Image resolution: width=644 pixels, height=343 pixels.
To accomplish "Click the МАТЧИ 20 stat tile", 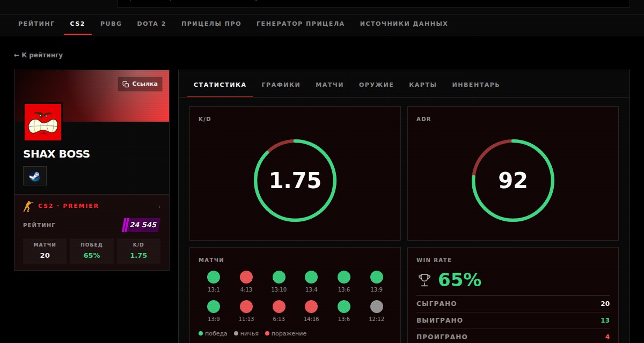I will pos(45,251).
